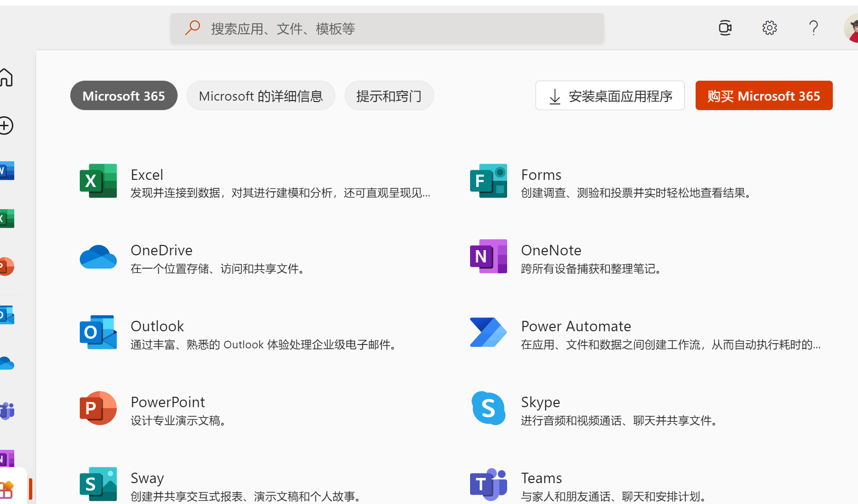Go to Home in the left sidebar
The width and height of the screenshot is (858, 504).
[6, 77]
